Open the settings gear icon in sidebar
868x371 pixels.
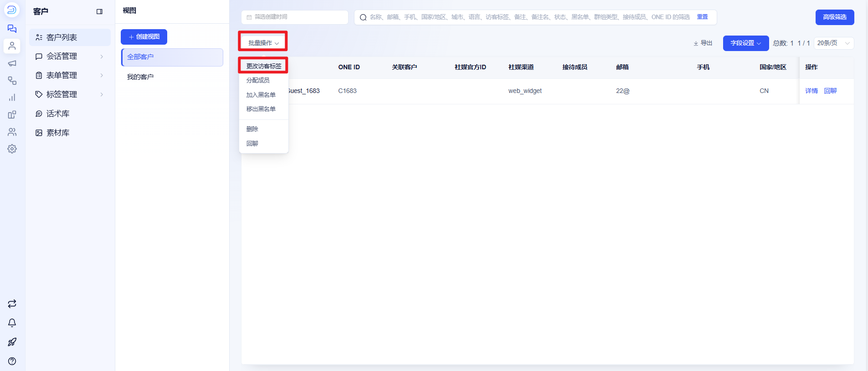pos(12,149)
